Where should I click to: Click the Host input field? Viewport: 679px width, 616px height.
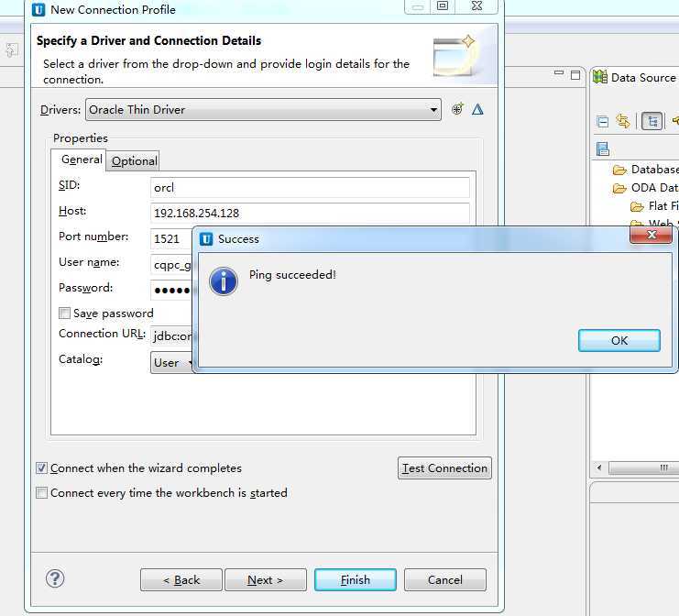tap(310, 214)
